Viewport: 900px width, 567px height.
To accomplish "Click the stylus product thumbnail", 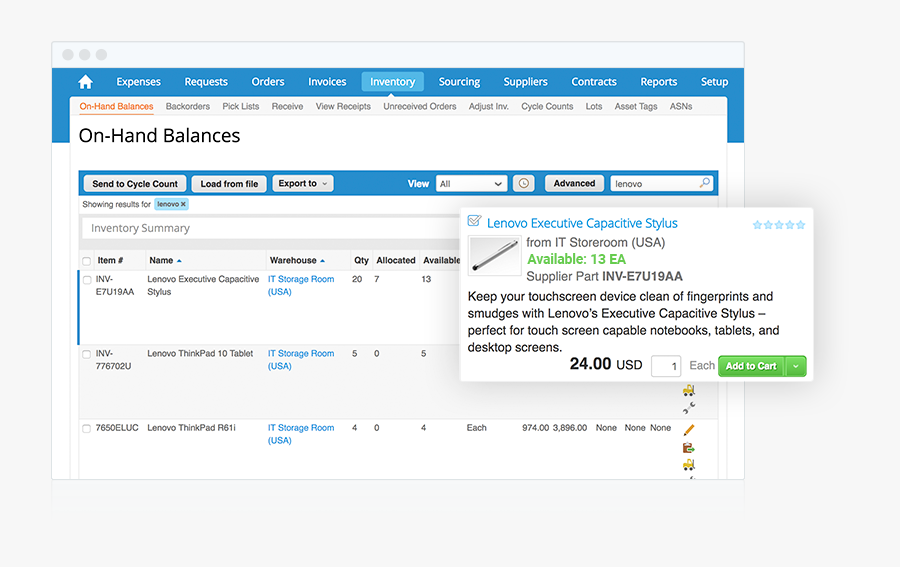I will pos(495,255).
